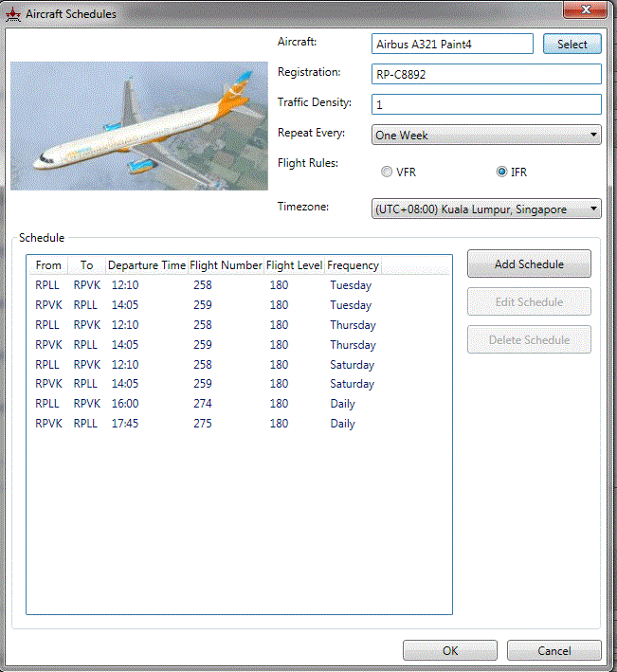Click the Cancel button
617x672 pixels.
[554, 650]
